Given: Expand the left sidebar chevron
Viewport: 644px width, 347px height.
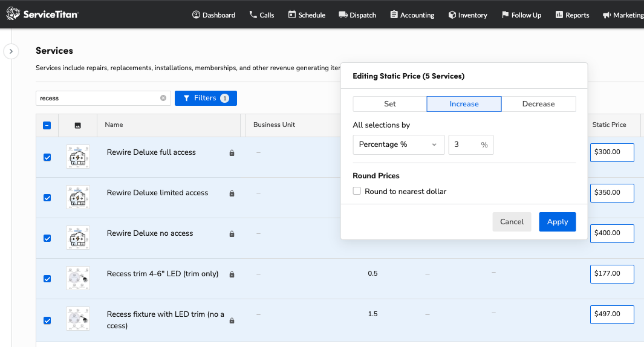Looking at the screenshot, I should point(11,51).
